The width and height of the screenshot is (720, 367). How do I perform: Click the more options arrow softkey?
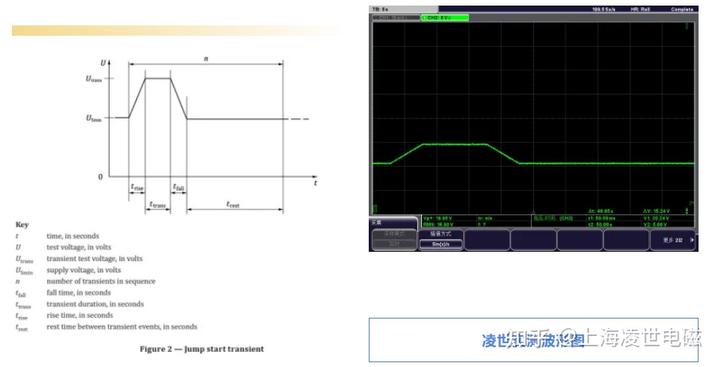click(x=673, y=240)
